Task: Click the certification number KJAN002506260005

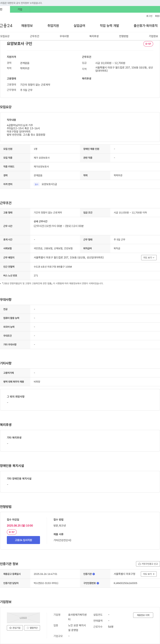Action: point(125,583)
